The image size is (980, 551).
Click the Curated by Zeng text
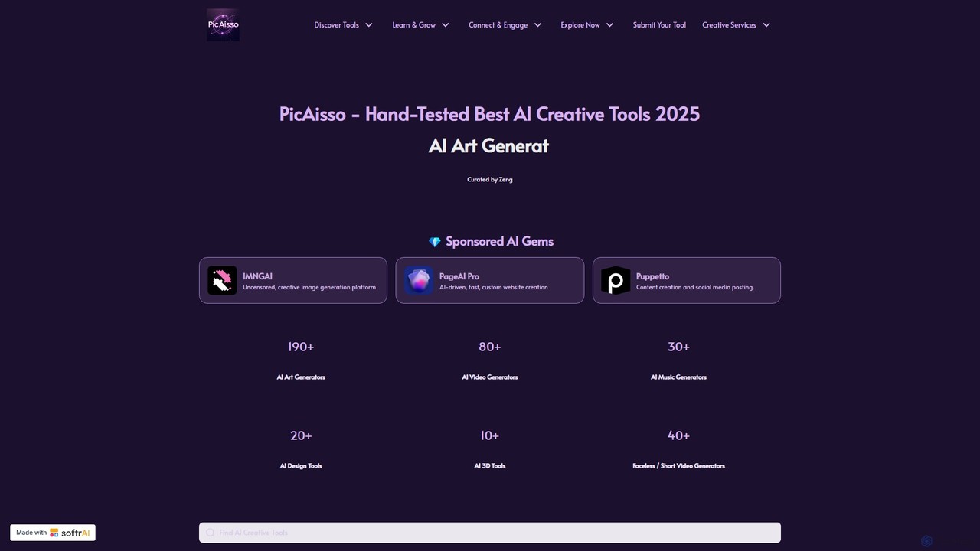tap(490, 180)
